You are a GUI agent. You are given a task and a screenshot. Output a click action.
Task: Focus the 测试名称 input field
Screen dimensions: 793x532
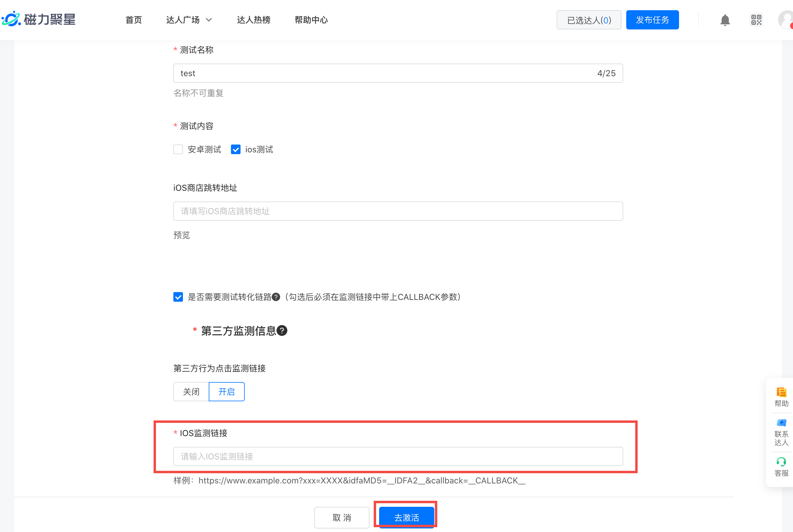click(398, 73)
